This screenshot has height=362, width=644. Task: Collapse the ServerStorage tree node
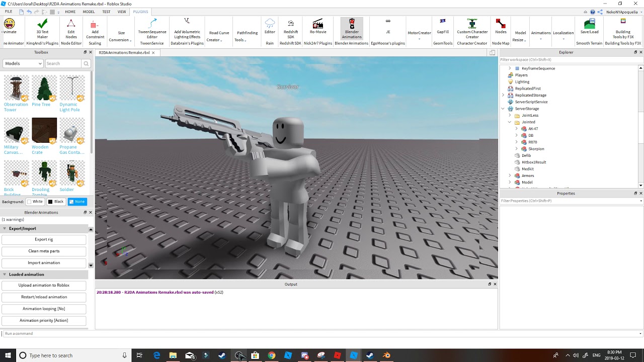click(503, 109)
